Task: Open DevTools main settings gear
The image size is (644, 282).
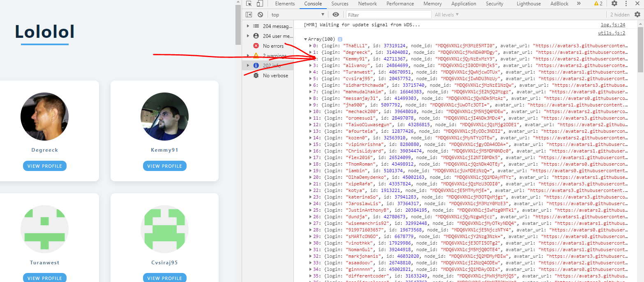Action: point(614,4)
